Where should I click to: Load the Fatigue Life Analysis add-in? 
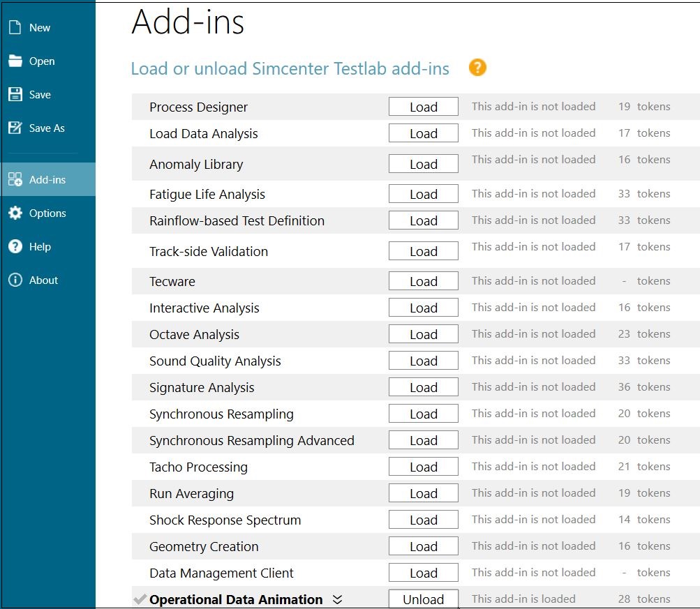(x=423, y=195)
